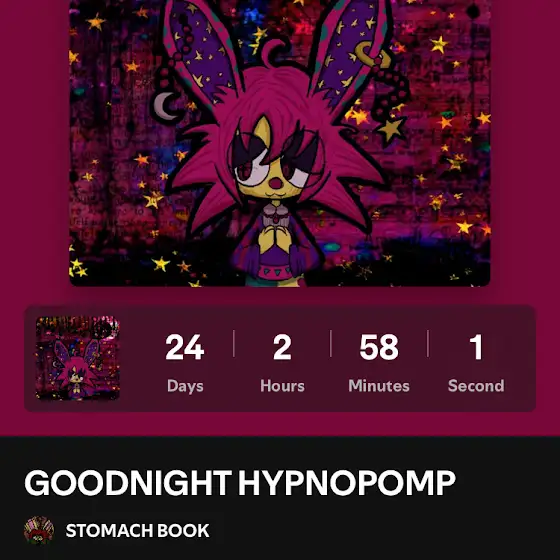Image resolution: width=560 pixels, height=560 pixels.
Task: Click the small album thumbnail beside countdown
Action: click(x=78, y=358)
